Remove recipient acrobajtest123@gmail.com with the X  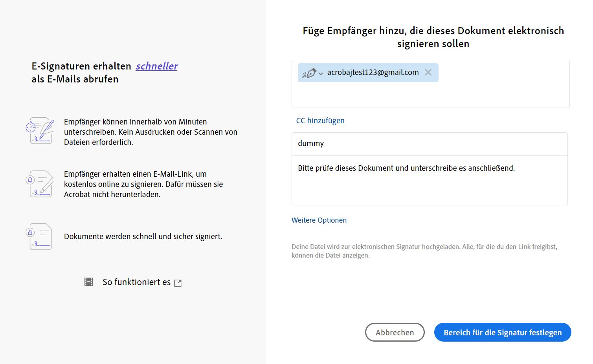[428, 72]
